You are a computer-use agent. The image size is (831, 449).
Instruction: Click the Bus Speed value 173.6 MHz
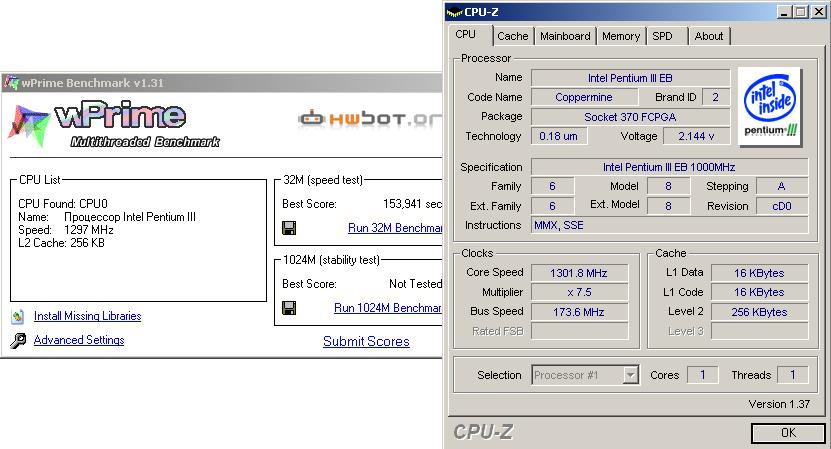click(579, 312)
